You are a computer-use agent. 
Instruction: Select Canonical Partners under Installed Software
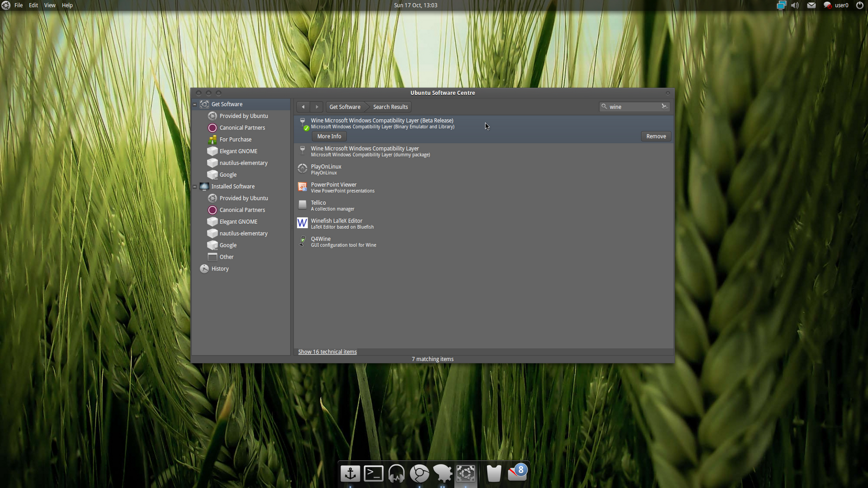pos(242,210)
